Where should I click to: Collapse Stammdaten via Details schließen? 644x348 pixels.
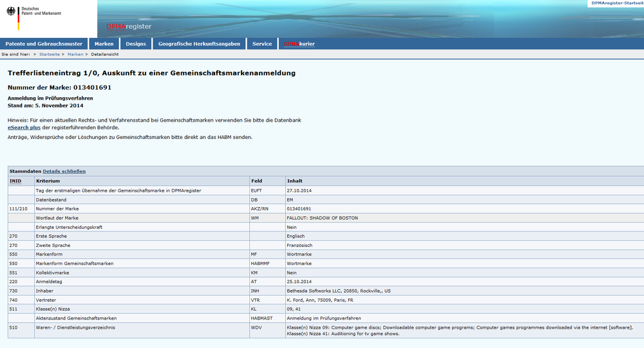[64, 172]
